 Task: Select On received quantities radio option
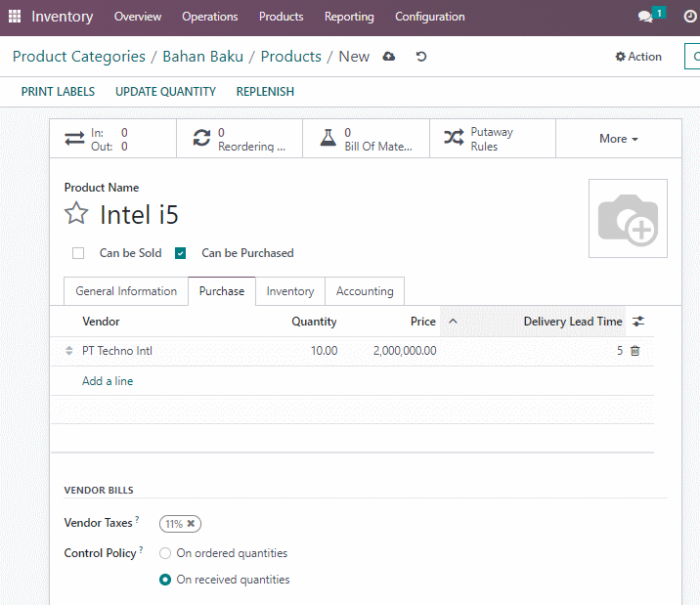[x=165, y=580]
